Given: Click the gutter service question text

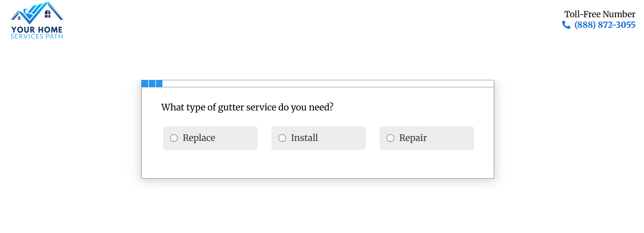Looking at the screenshot, I should (247, 107).
